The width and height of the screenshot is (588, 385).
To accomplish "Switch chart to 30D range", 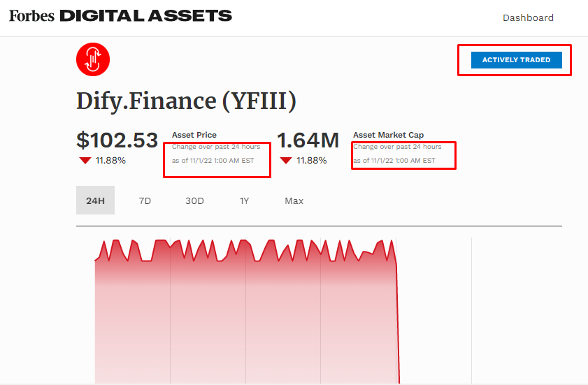I will coord(194,201).
